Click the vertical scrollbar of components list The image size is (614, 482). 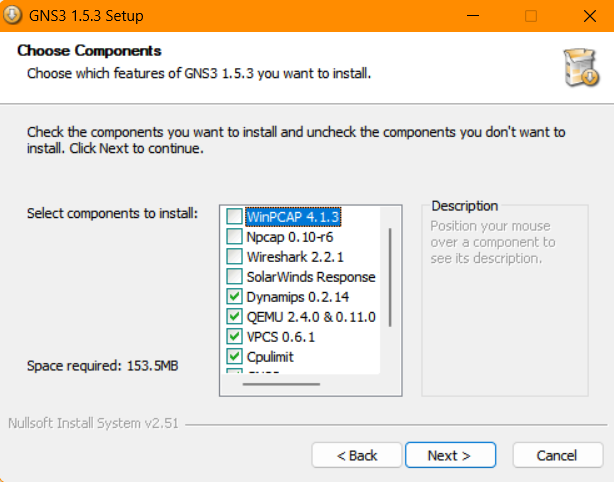pos(390,277)
